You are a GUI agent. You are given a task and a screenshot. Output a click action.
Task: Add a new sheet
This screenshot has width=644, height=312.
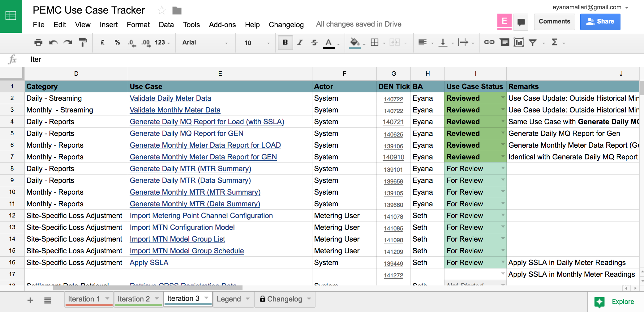(x=30, y=300)
